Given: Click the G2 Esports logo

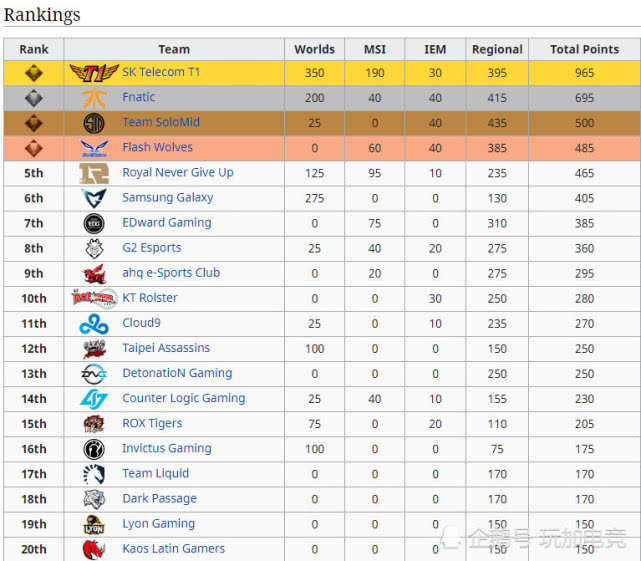Looking at the screenshot, I should click(94, 249).
